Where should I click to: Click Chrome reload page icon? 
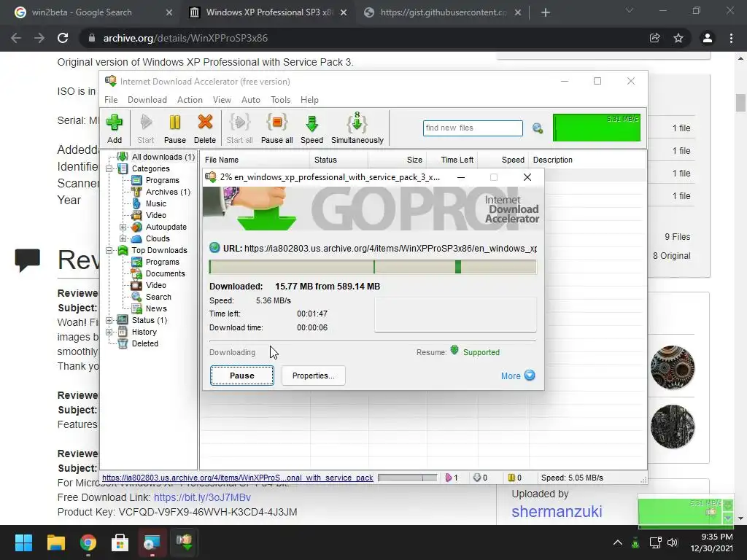coord(63,38)
